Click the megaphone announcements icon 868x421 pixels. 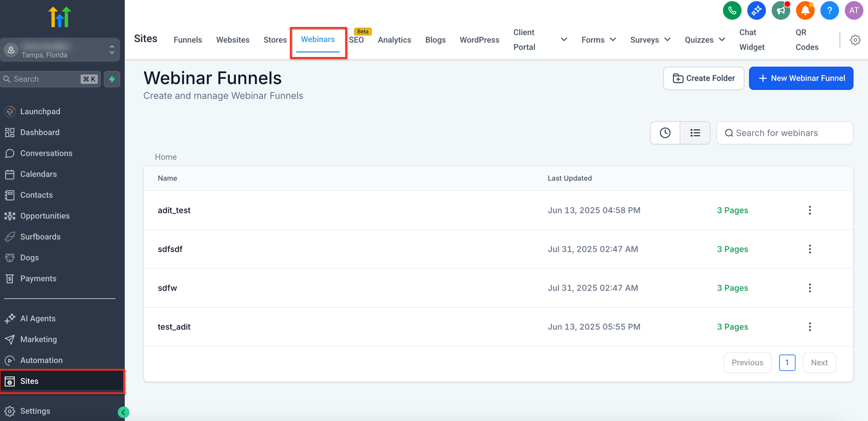781,10
